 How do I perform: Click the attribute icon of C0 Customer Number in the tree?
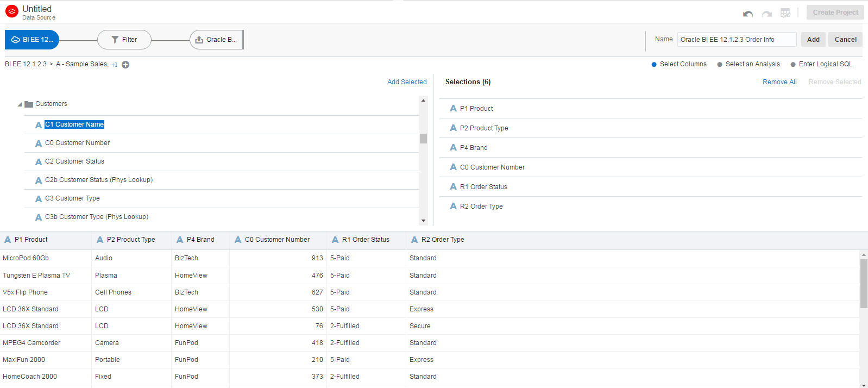pos(39,143)
